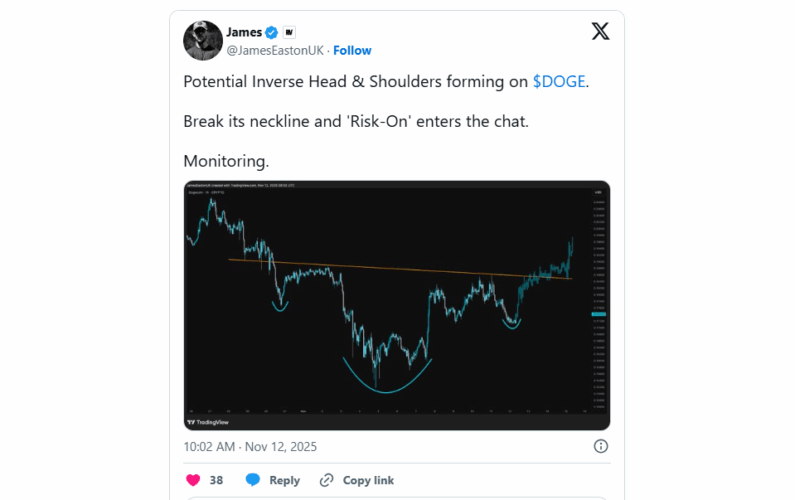Open the 10:02 AM Nov 12, 2025 timestamp

(249, 446)
